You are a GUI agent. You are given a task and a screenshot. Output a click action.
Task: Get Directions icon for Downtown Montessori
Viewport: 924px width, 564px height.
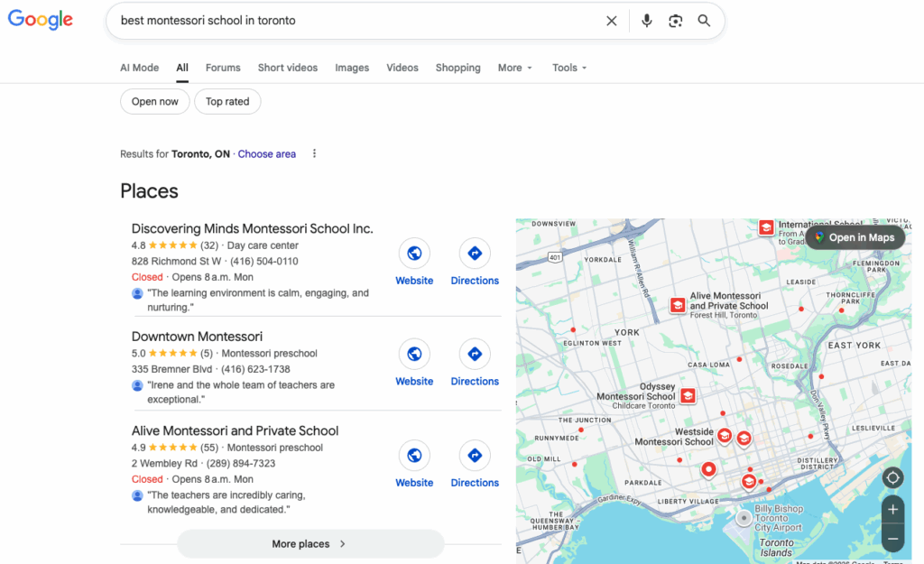475,354
